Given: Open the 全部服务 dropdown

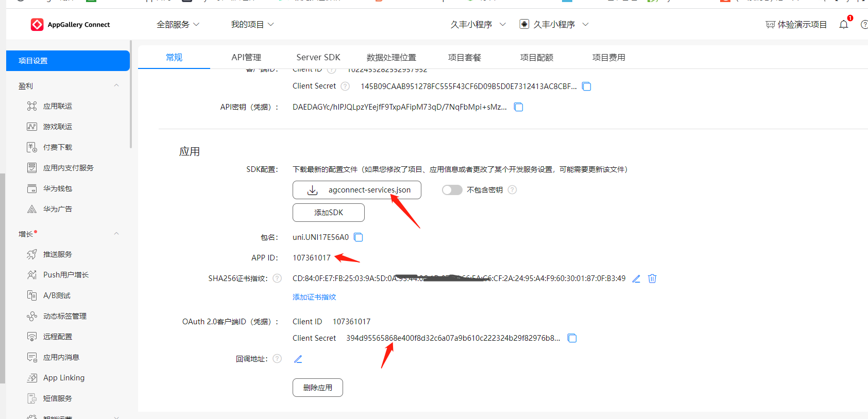Looking at the screenshot, I should [178, 25].
